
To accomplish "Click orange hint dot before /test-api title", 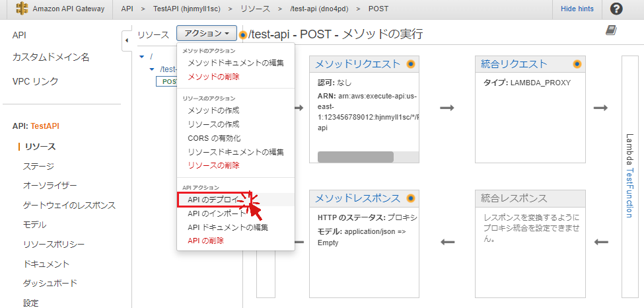I will [242, 34].
